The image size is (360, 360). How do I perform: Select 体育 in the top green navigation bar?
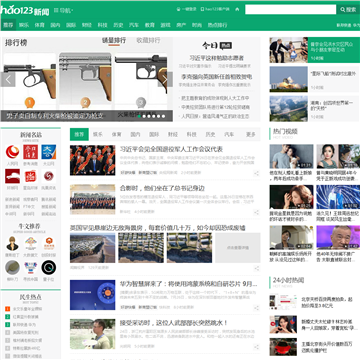click(40, 25)
